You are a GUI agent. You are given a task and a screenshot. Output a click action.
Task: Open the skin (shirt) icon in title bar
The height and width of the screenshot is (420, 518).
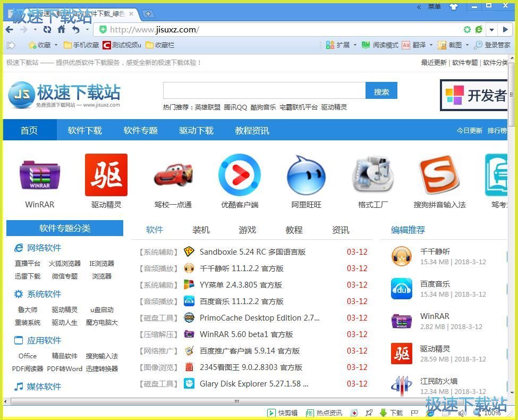click(x=453, y=6)
